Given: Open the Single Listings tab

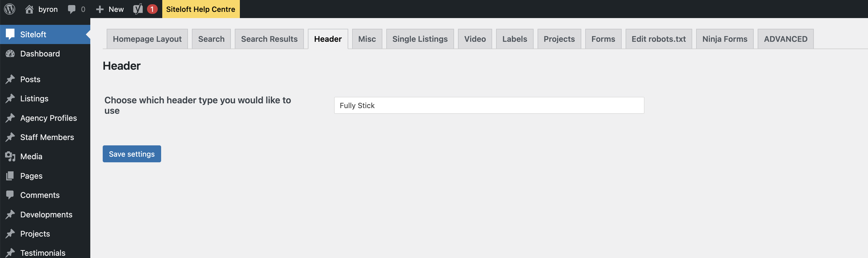Looking at the screenshot, I should pyautogui.click(x=420, y=39).
